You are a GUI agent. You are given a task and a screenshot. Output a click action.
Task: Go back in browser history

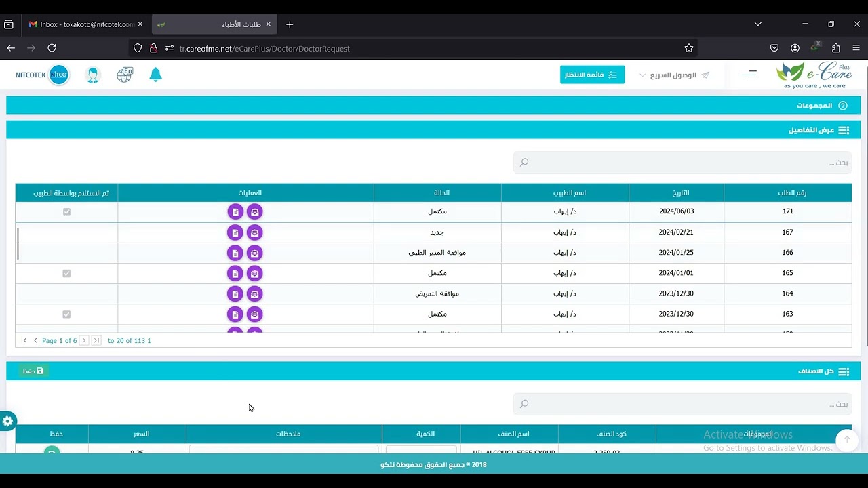[x=11, y=48]
